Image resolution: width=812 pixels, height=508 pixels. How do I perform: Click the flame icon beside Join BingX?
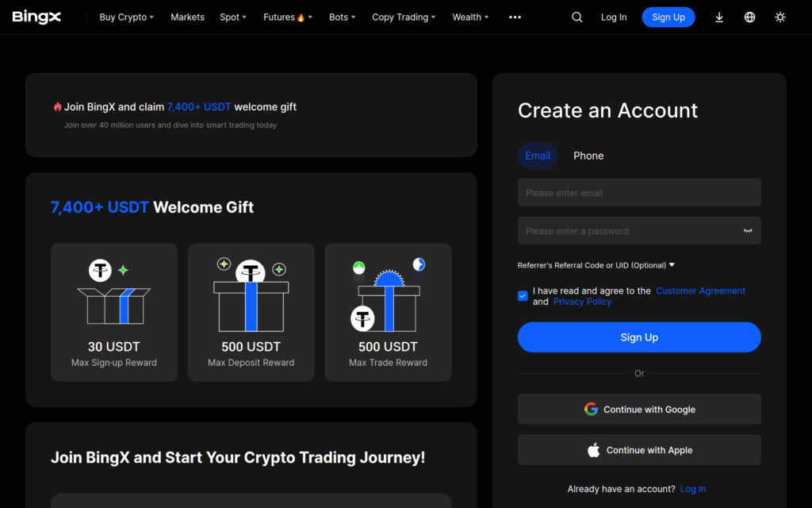click(x=57, y=107)
